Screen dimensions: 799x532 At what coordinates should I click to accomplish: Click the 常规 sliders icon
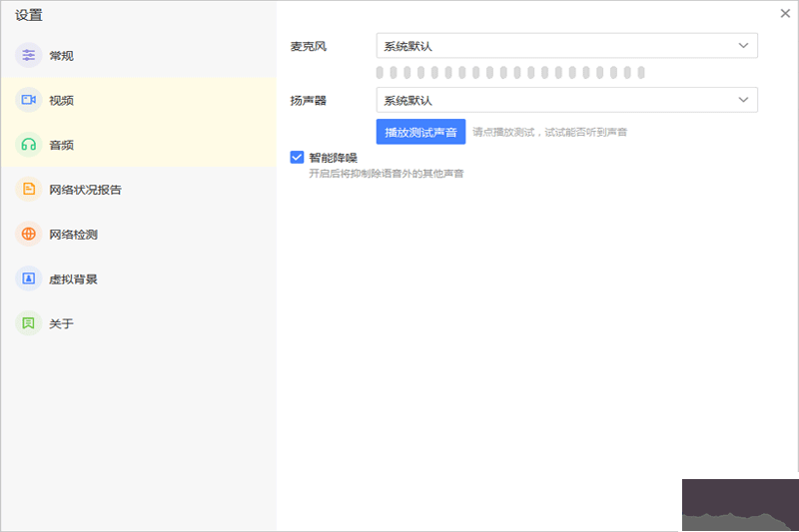tap(29, 55)
